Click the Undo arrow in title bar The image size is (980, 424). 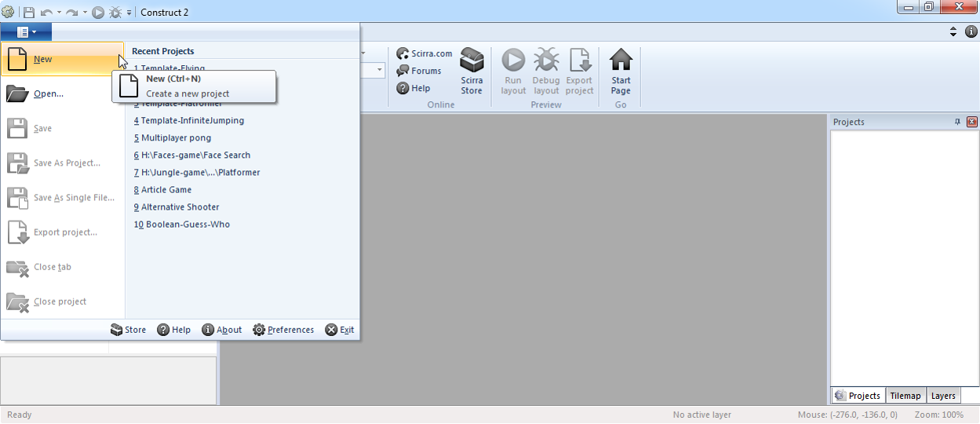pos(46,13)
